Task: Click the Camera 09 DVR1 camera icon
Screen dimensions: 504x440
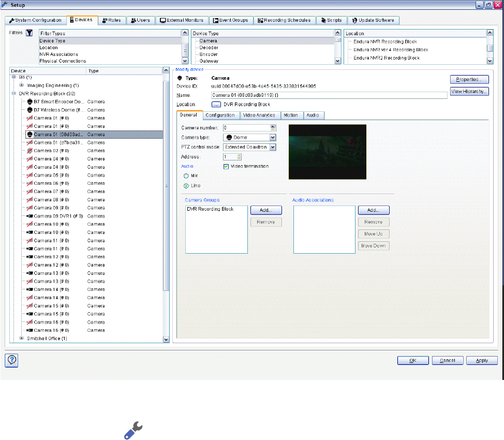Action: point(29,216)
